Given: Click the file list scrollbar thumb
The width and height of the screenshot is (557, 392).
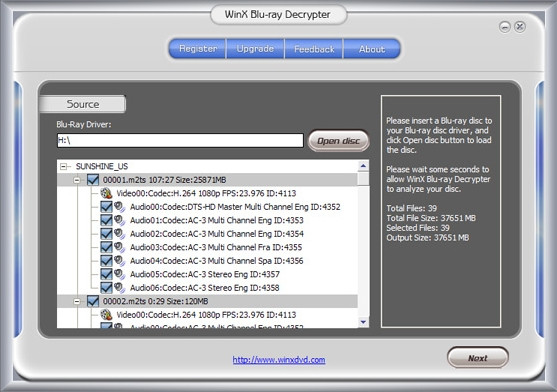Looking at the screenshot, I should click(x=363, y=179).
